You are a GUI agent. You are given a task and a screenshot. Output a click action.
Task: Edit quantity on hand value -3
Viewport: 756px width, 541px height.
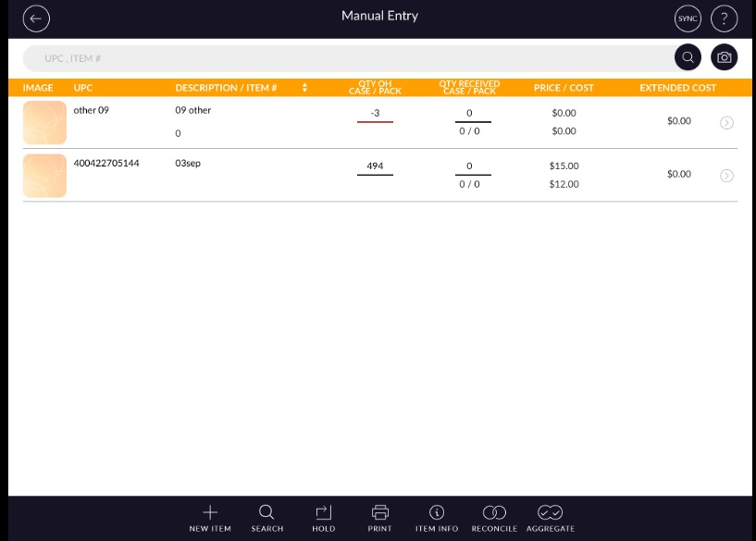point(375,113)
